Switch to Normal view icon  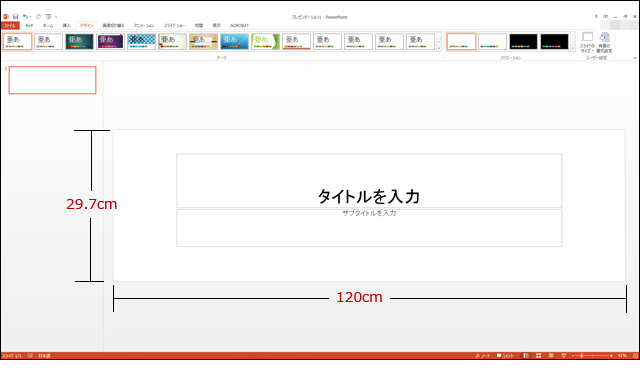(x=526, y=356)
